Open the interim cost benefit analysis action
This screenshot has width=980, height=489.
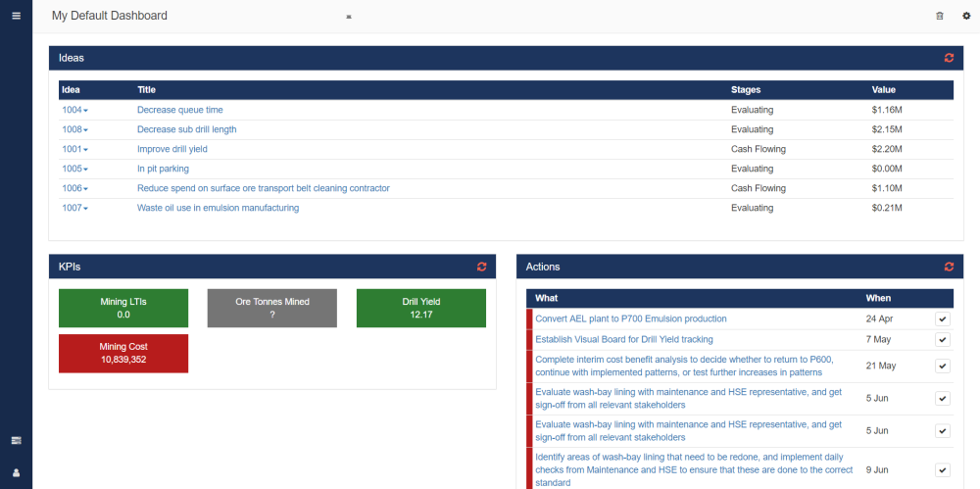[x=684, y=366]
